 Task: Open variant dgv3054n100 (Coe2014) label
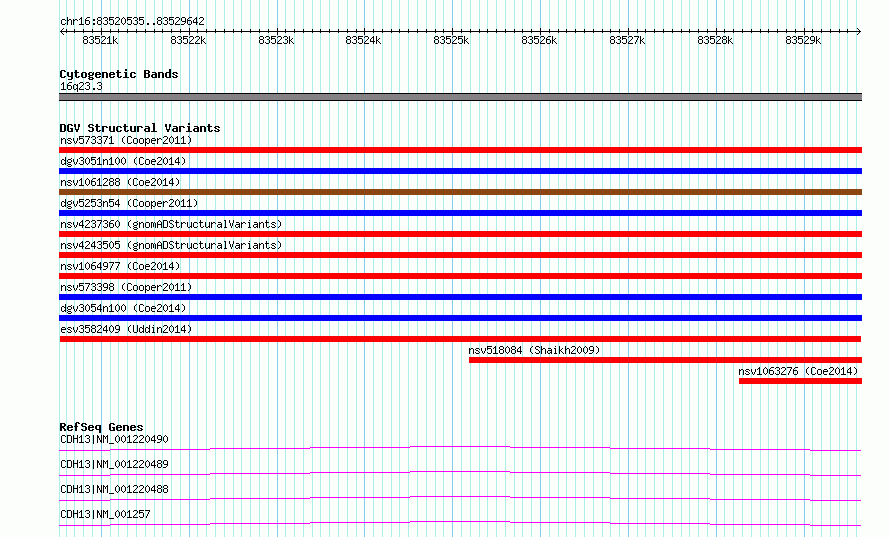[123, 308]
